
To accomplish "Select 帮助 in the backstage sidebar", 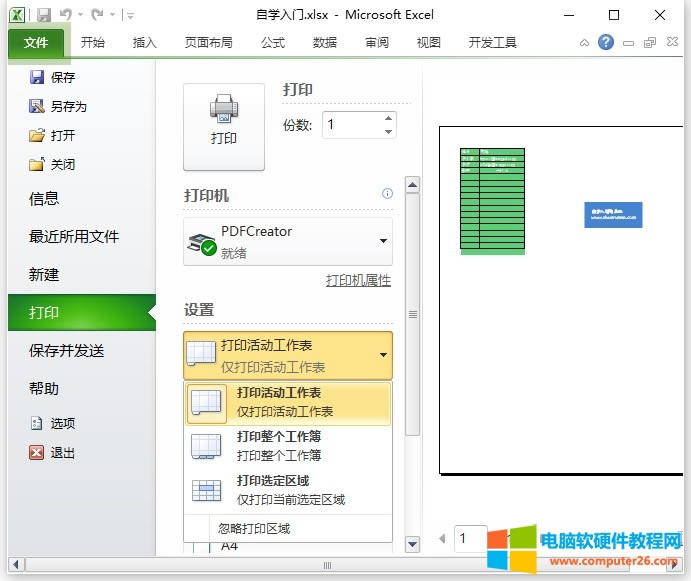I will click(x=44, y=388).
